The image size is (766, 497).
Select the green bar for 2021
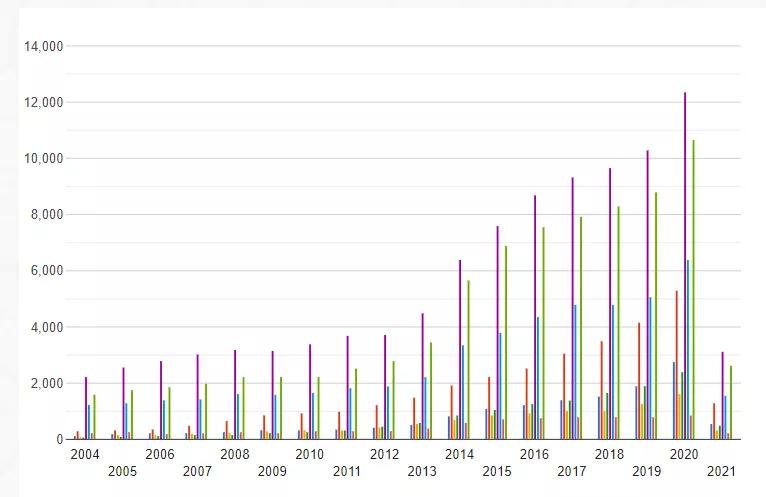click(x=731, y=403)
